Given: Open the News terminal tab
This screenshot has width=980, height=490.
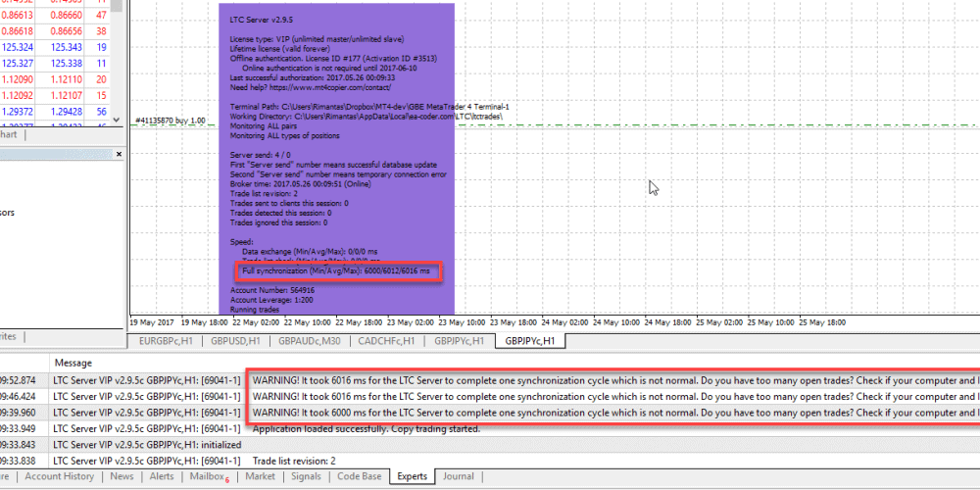Looking at the screenshot, I should 122,476.
